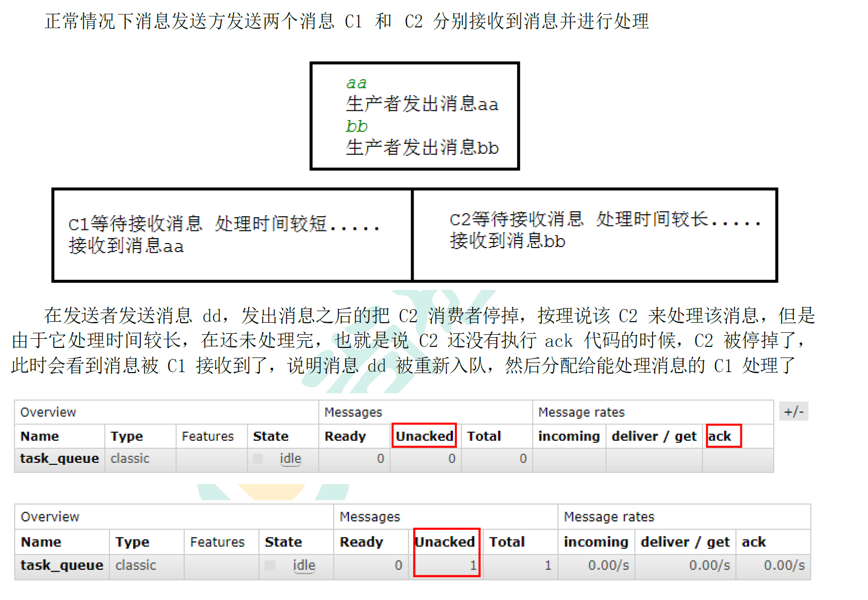Click incoming header in second table
The height and width of the screenshot is (600, 868).
596,542
